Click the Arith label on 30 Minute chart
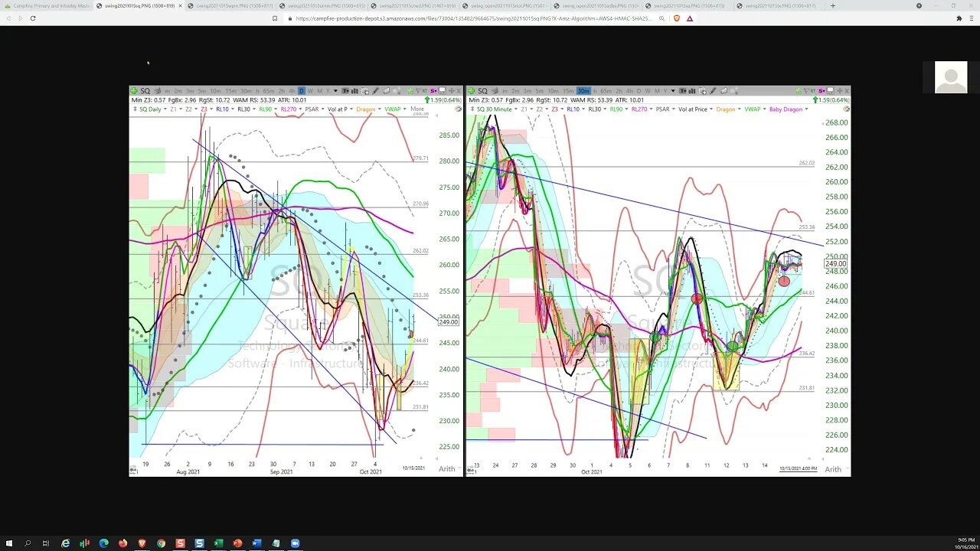This screenshot has height=551, width=980. tap(833, 468)
